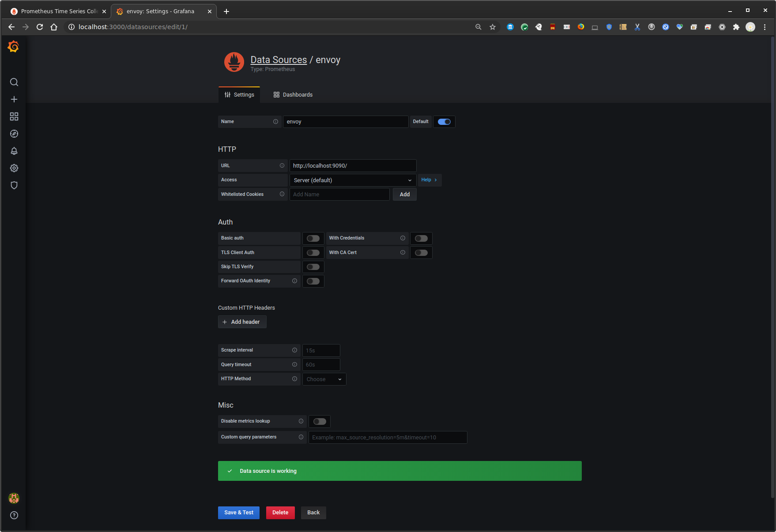Open the Dashboards grid icon in the sidebar
776x532 pixels.
(x=14, y=116)
